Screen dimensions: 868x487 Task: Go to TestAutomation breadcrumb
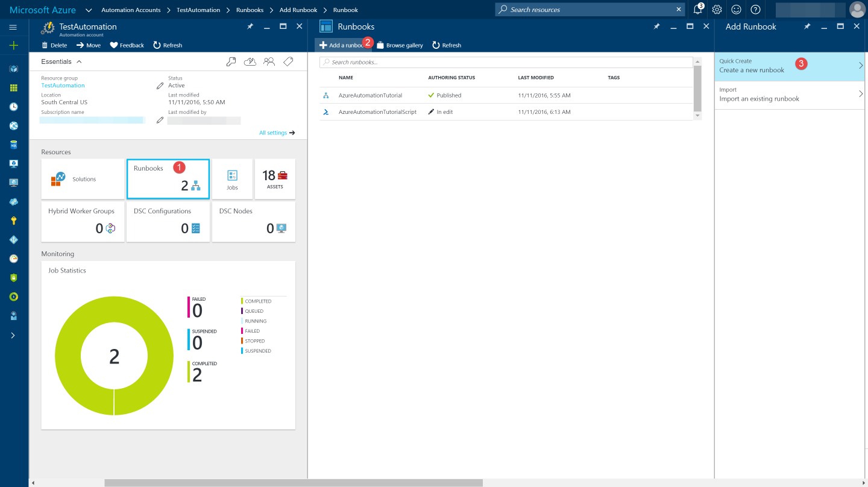click(198, 10)
